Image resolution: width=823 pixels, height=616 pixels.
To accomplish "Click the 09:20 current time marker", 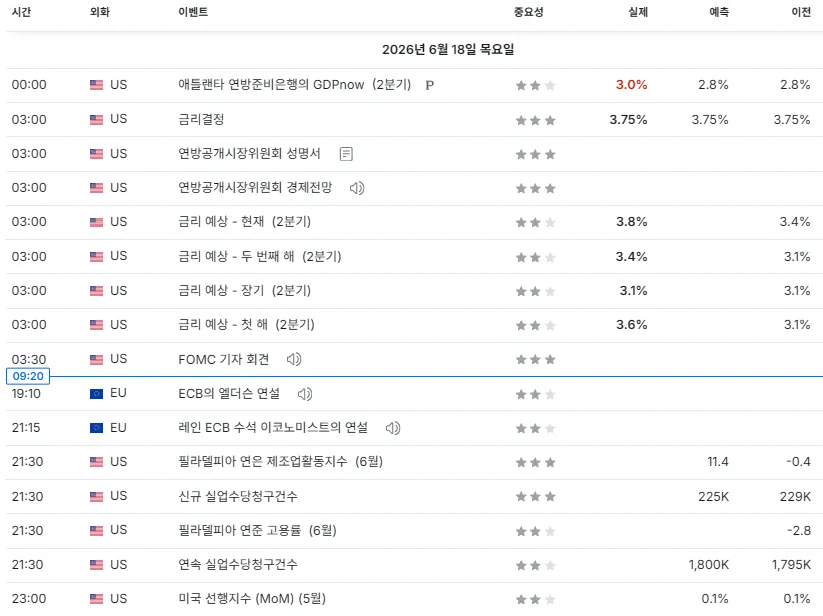I will [x=28, y=376].
